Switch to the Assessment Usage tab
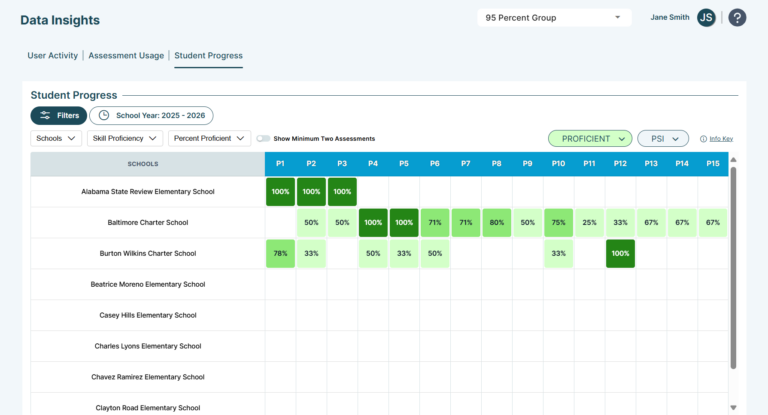Screen dimensions: 768x415 coord(126,55)
